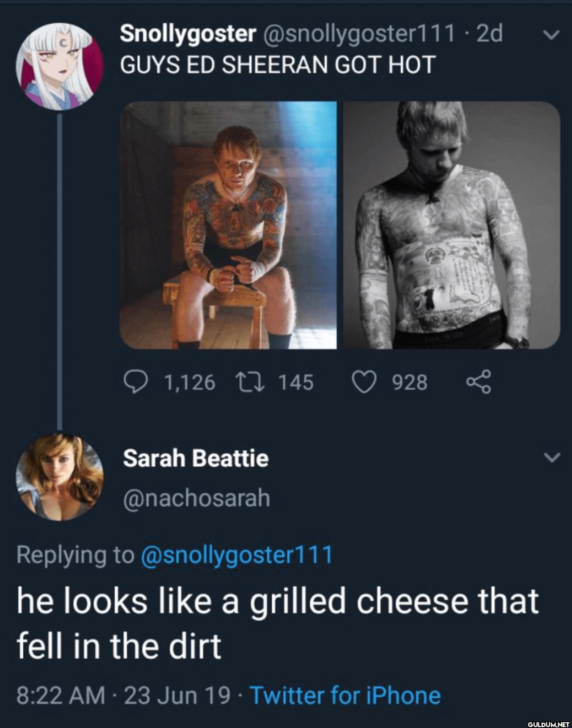This screenshot has height=728, width=572.
Task: Click the @snollygoster111 handle in the tweet header
Action: [x=358, y=34]
